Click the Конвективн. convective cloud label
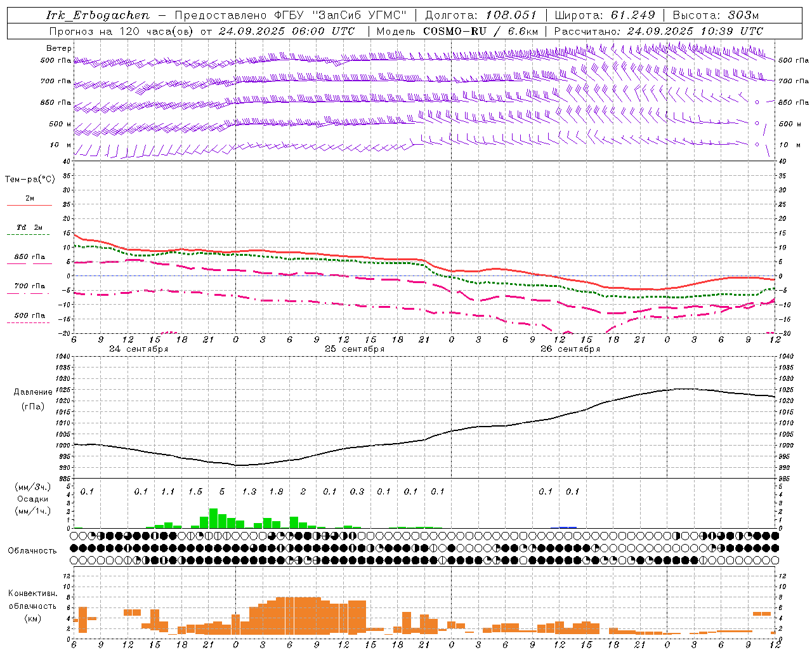Screen dimensions: 812x650 click(x=32, y=594)
